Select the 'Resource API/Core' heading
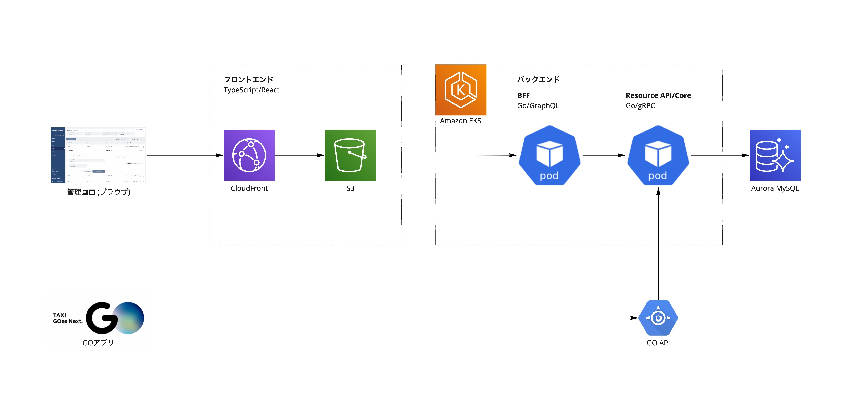The height and width of the screenshot is (398, 868). click(x=658, y=96)
